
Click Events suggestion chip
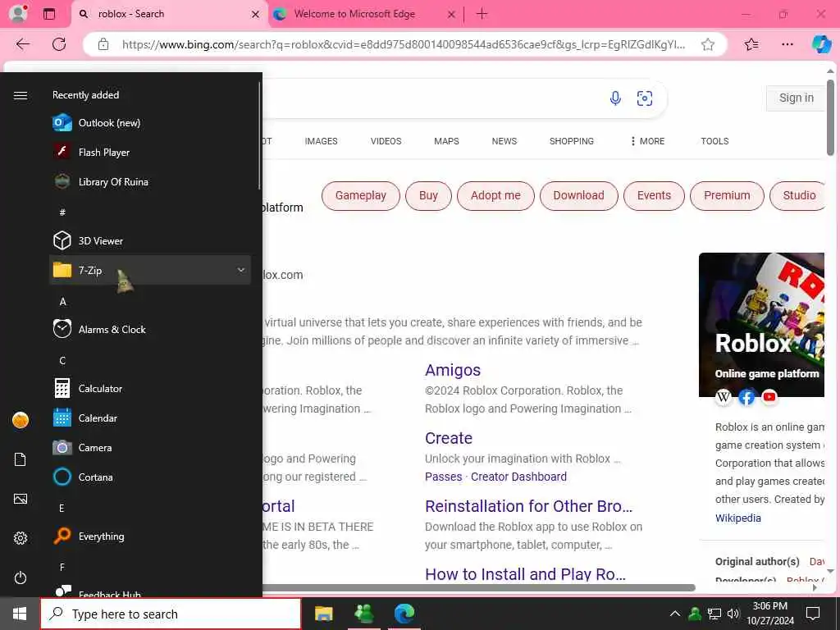[654, 195]
